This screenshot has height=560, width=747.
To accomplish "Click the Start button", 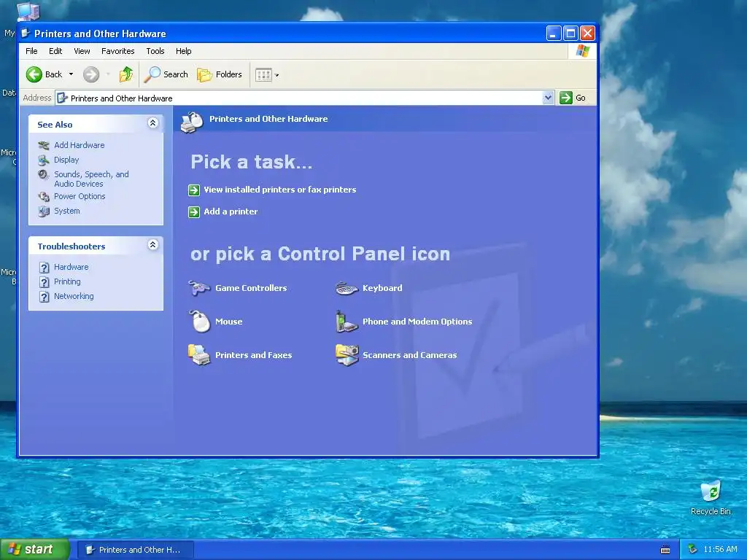I will (x=34, y=549).
